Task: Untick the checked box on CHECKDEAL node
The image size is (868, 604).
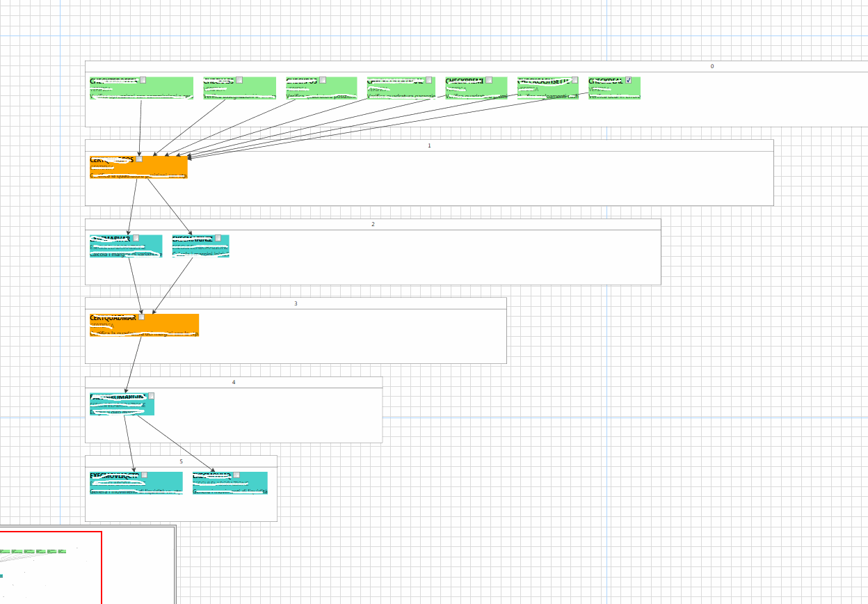Action: click(x=628, y=80)
